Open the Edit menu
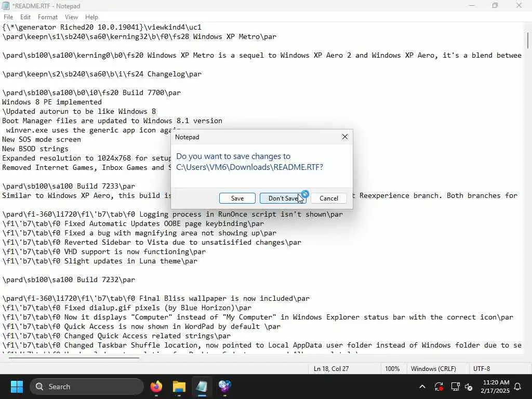This screenshot has width=532, height=399. click(25, 17)
